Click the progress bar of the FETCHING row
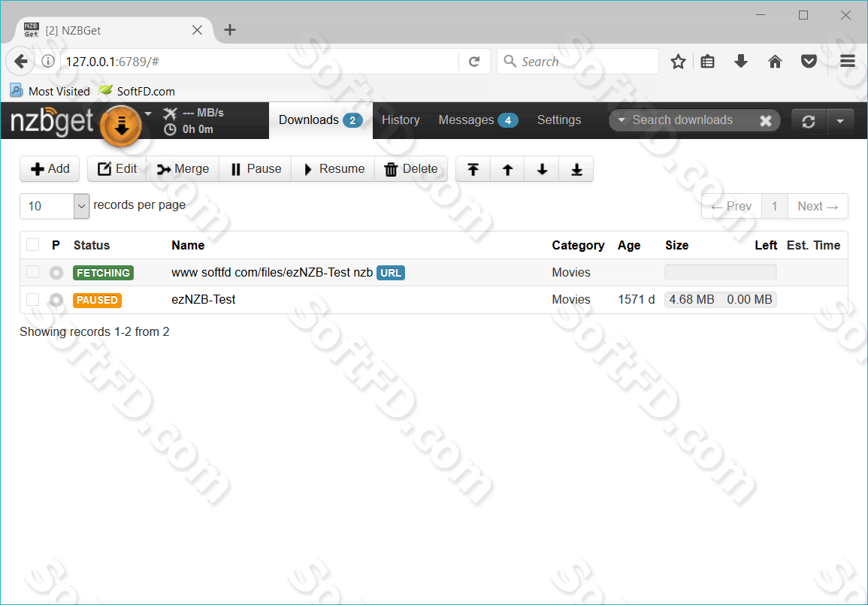The image size is (868, 605). pyautogui.click(x=720, y=272)
